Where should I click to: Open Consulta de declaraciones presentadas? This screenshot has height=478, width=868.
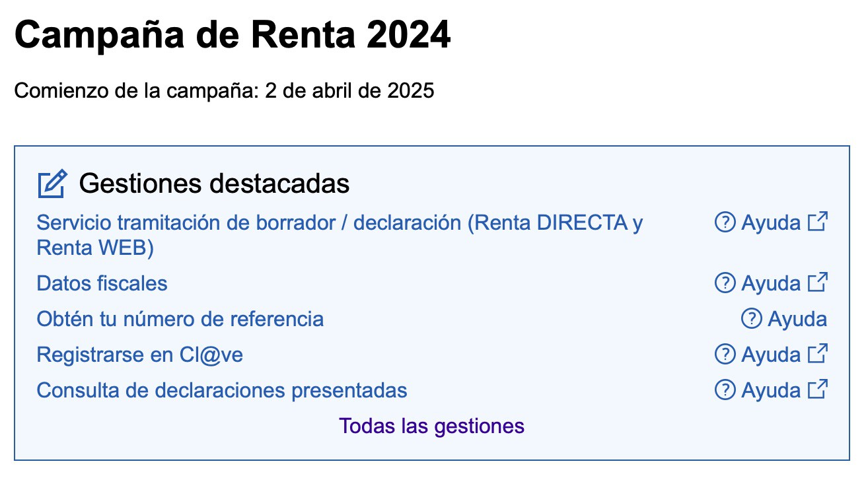click(x=222, y=391)
